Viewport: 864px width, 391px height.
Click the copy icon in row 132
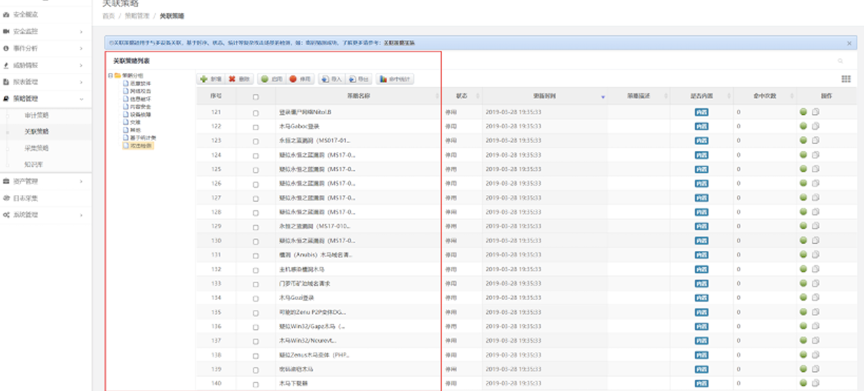[x=816, y=269]
